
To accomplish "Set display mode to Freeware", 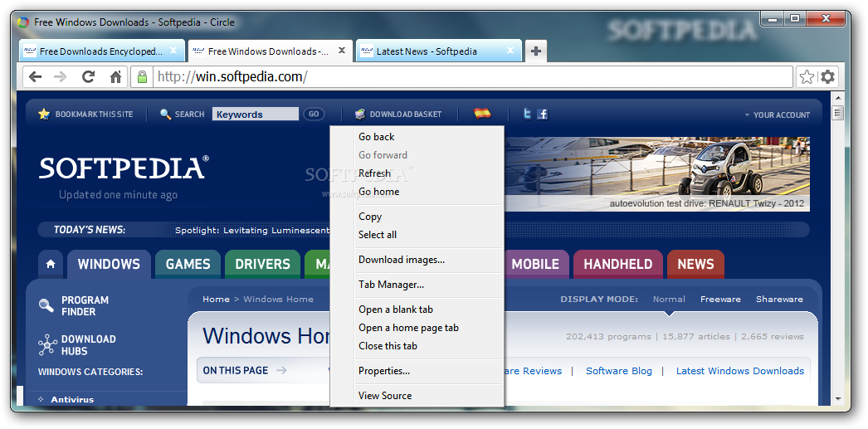I will (720, 300).
